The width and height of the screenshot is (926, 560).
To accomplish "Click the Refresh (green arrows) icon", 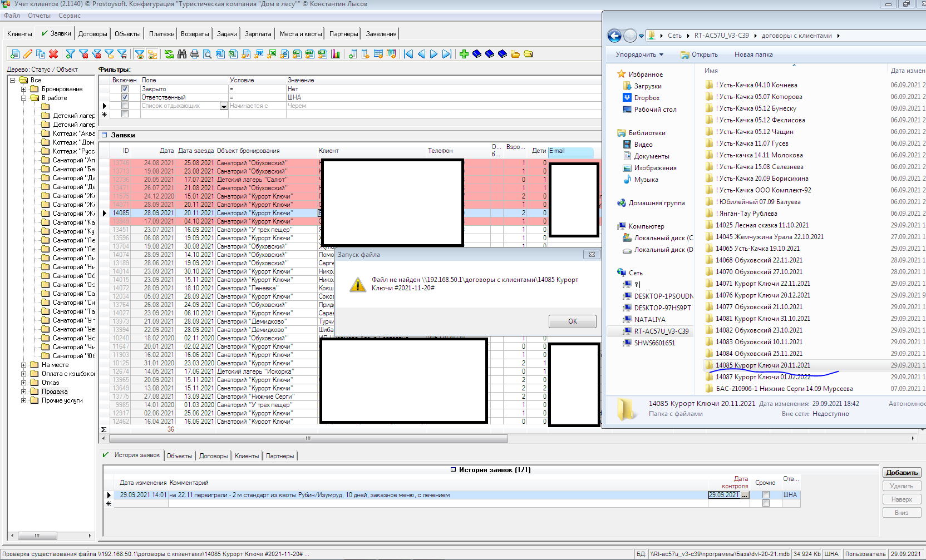I will tap(169, 54).
